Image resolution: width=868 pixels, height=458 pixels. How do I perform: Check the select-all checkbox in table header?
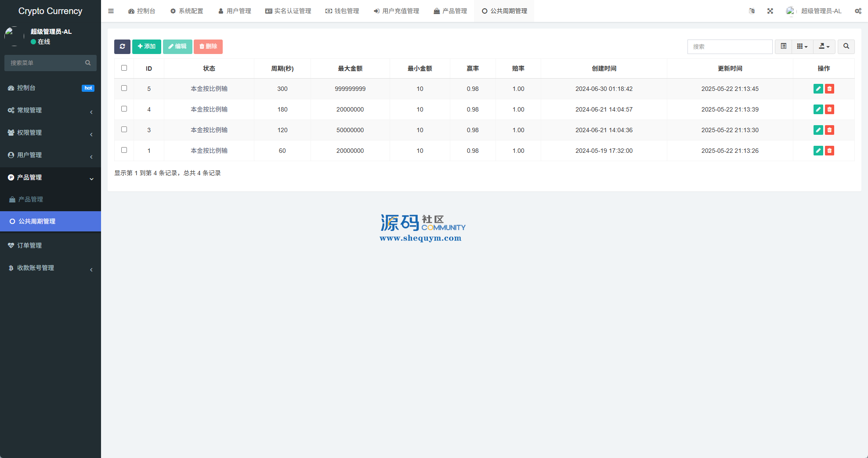click(x=124, y=68)
